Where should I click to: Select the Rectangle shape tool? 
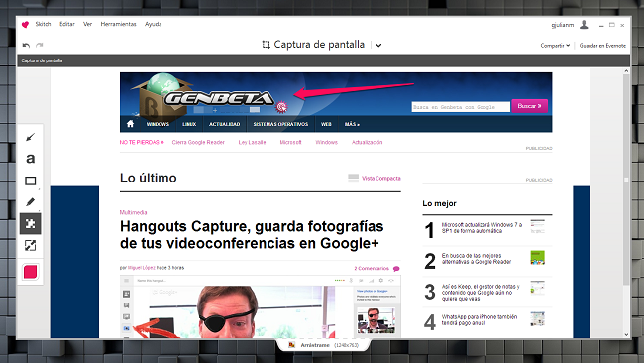click(30, 181)
